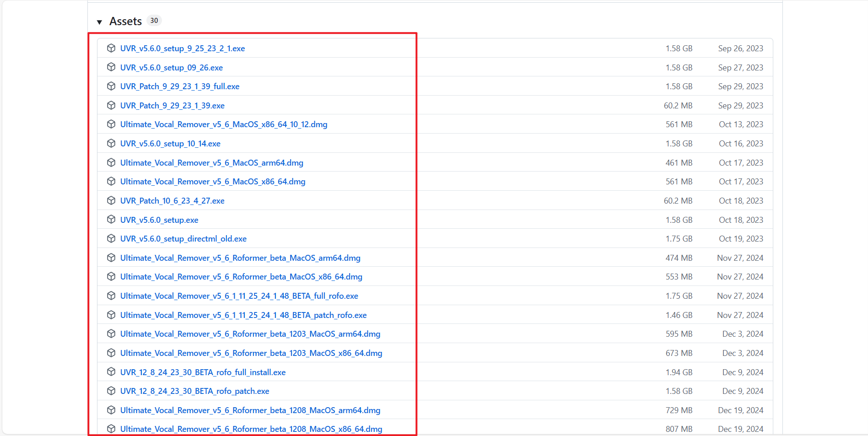This screenshot has height=436, width=868.
Task: Open the UVR_Patch_9_29_23_1_39.exe link
Action: pos(173,106)
